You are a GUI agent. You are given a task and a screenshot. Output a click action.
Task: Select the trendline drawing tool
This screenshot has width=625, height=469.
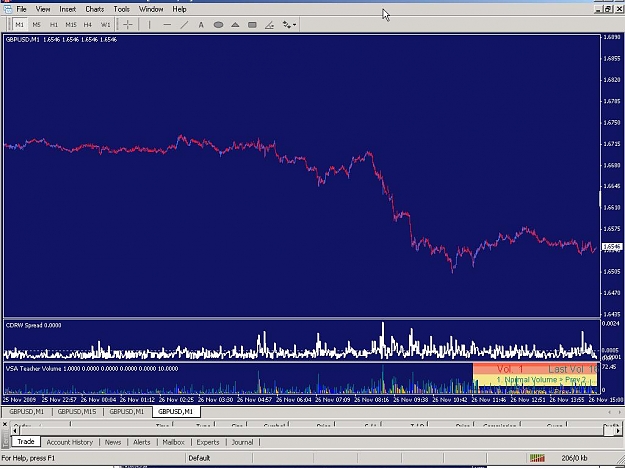pos(184,25)
